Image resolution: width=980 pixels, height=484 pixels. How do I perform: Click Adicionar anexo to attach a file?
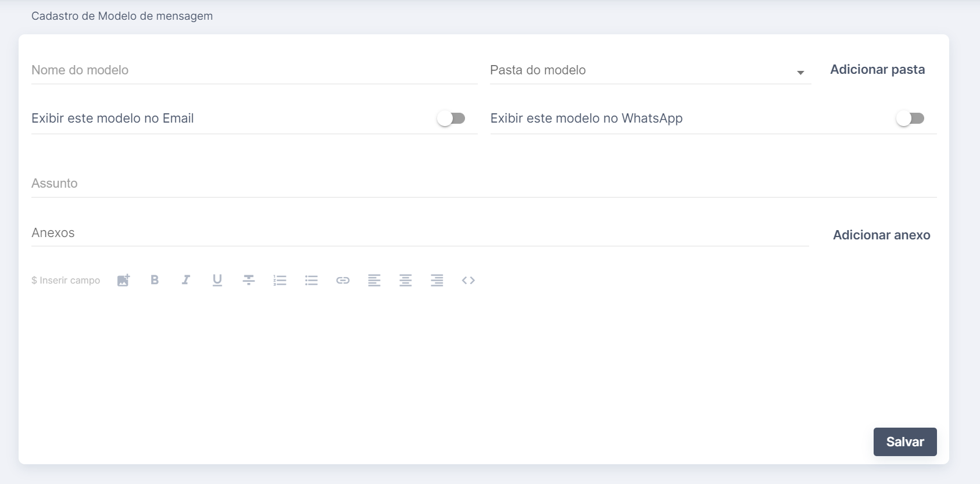[881, 235]
